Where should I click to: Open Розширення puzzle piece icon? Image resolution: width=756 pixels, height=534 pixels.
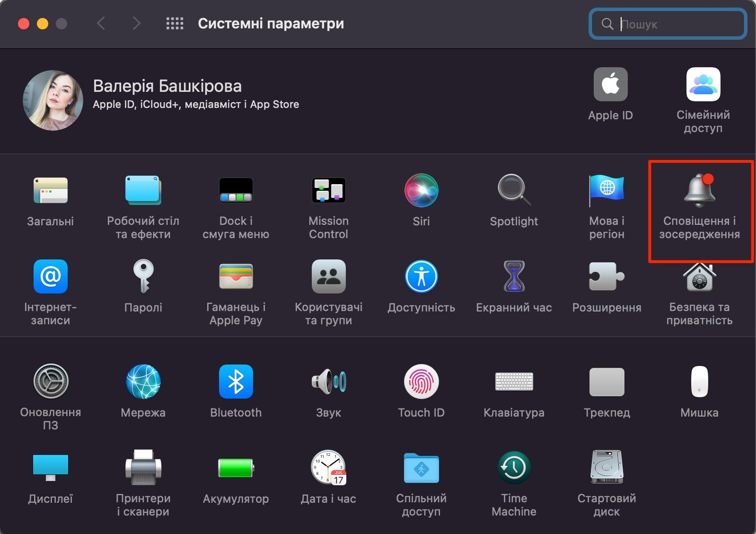click(607, 276)
